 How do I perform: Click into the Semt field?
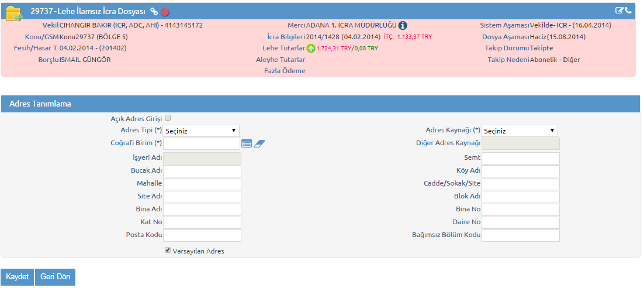coord(521,158)
